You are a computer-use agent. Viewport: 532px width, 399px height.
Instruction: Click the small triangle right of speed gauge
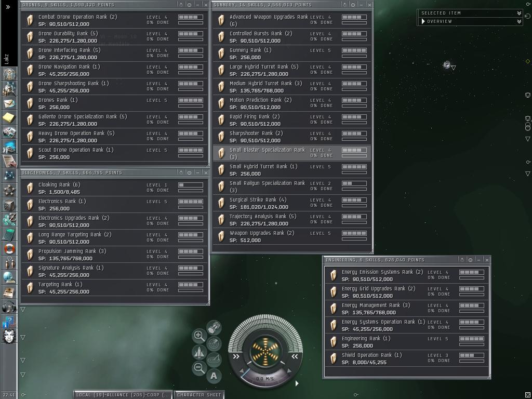[x=297, y=383]
